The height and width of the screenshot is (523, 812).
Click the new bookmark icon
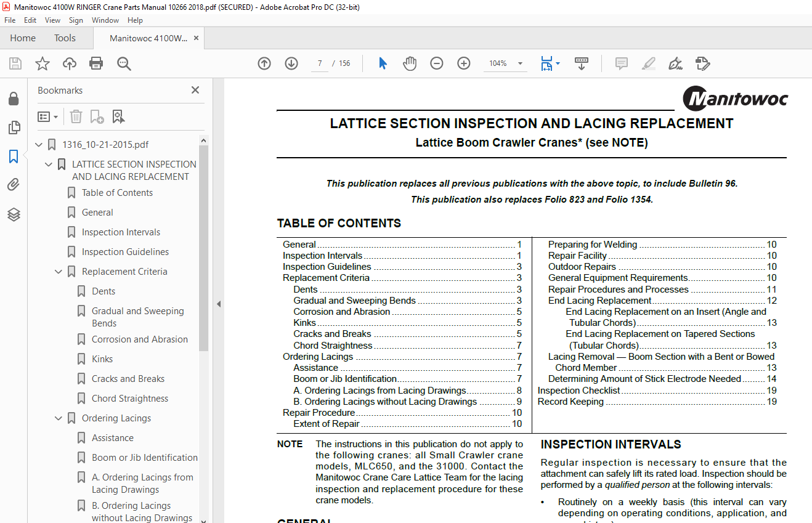tap(97, 116)
